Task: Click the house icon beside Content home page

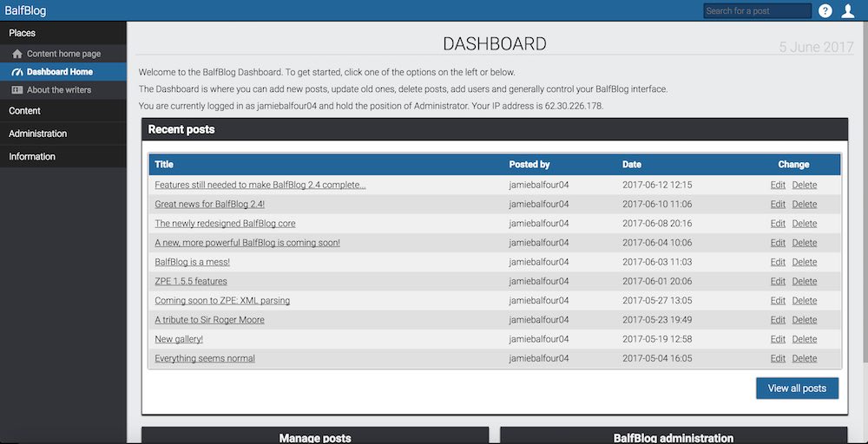Action: pos(17,54)
